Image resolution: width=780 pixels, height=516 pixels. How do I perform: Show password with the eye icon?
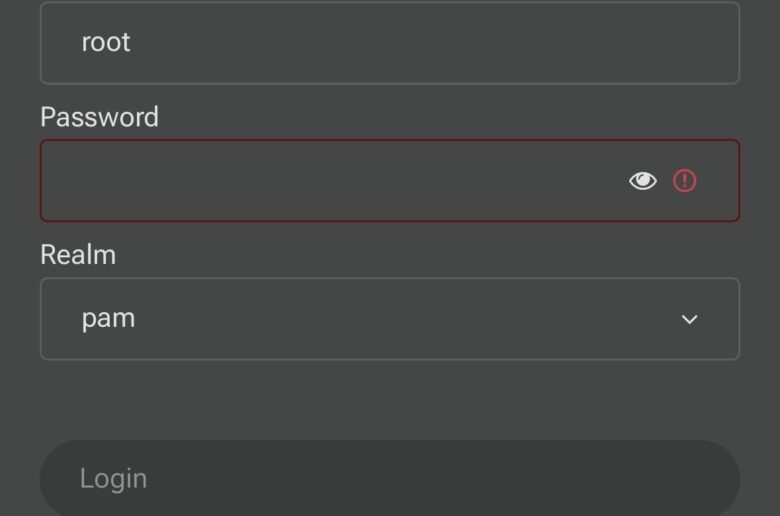coord(643,181)
